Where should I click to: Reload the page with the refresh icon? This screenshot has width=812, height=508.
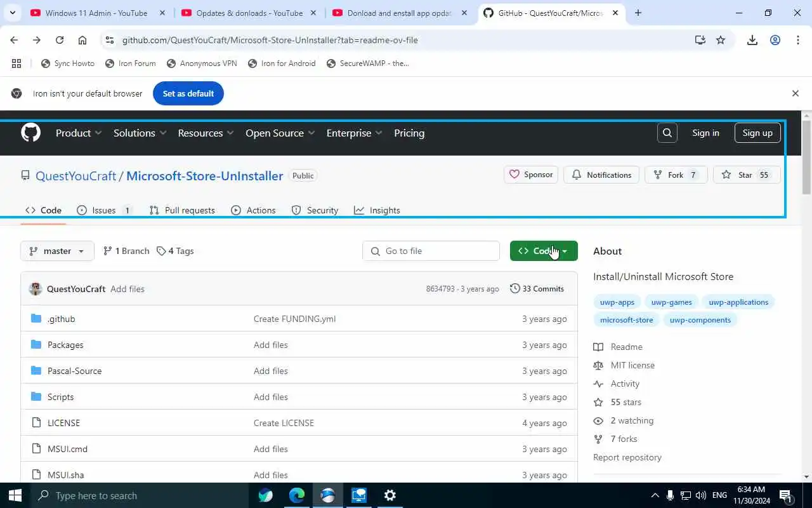pyautogui.click(x=60, y=40)
